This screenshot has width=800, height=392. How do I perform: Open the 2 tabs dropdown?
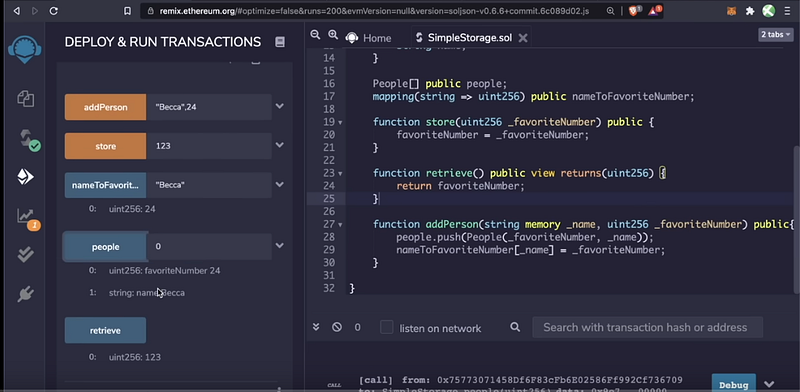point(776,35)
